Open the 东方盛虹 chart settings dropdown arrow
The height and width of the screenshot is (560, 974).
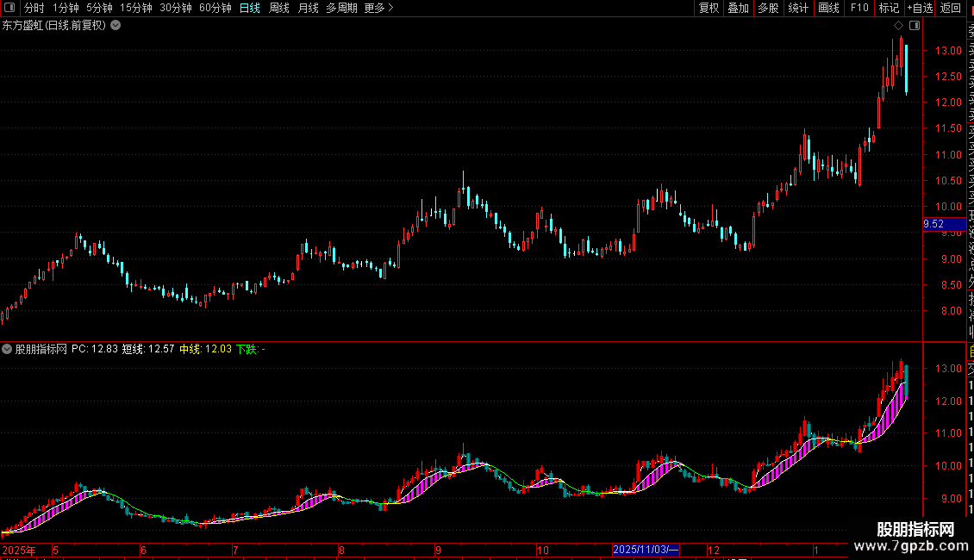[x=116, y=26]
